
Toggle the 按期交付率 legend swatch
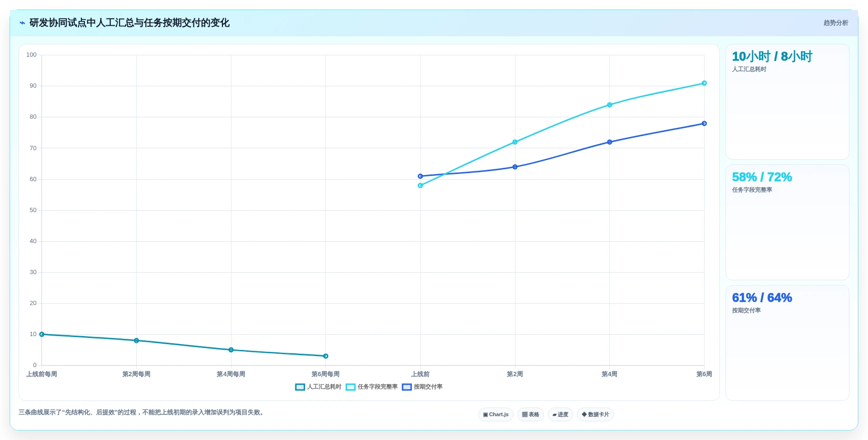coord(407,387)
